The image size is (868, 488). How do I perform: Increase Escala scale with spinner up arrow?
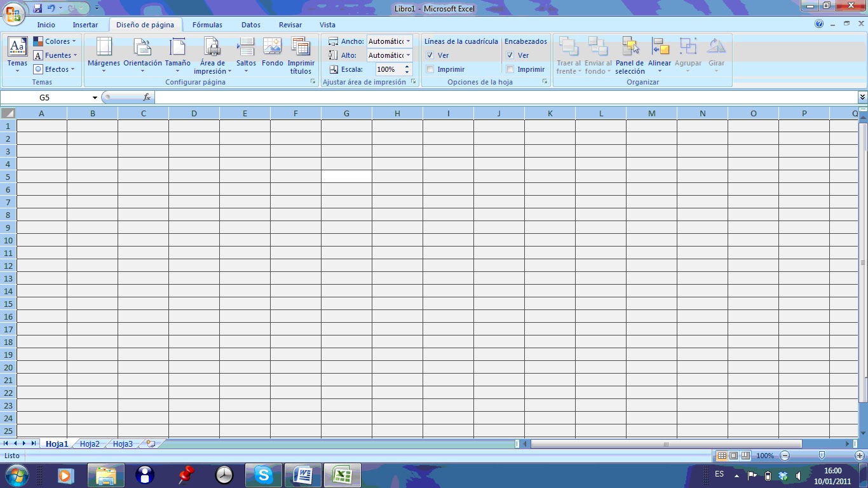[x=407, y=67]
